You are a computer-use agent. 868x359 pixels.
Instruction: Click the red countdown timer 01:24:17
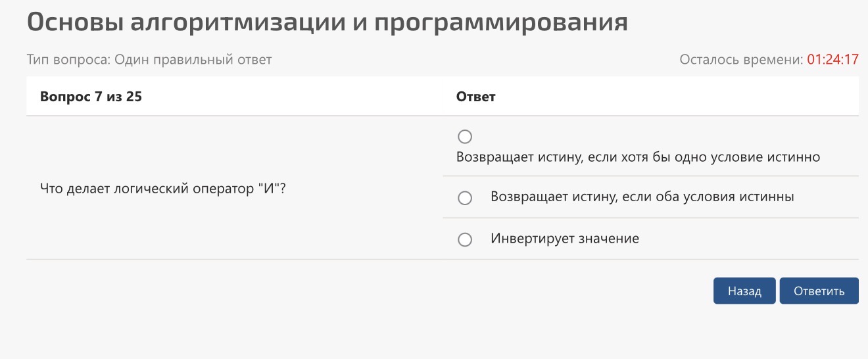832,60
